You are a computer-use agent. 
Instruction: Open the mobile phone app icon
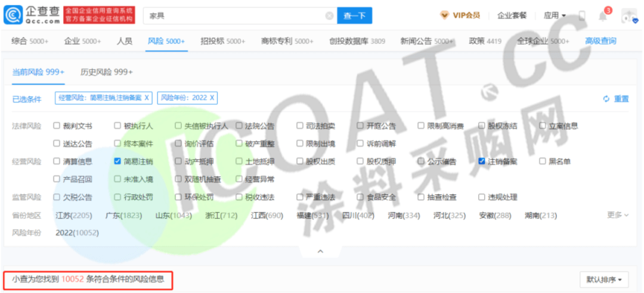pos(582,16)
